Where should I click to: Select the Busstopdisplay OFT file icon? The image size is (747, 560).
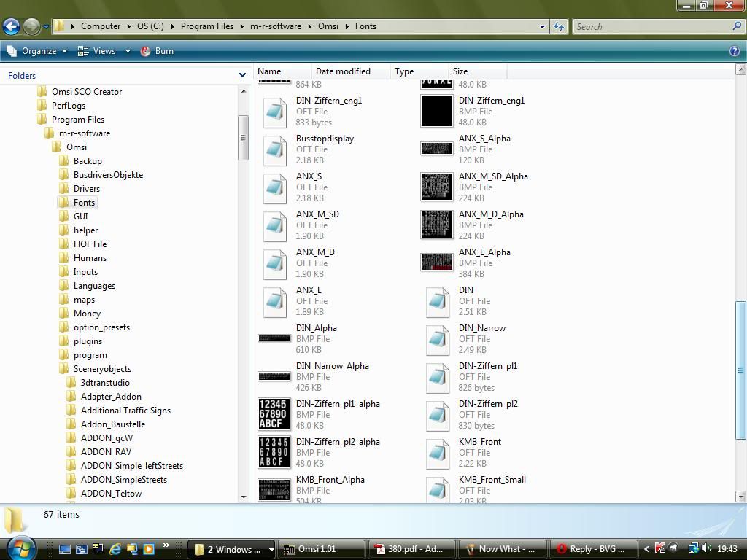[x=274, y=149]
